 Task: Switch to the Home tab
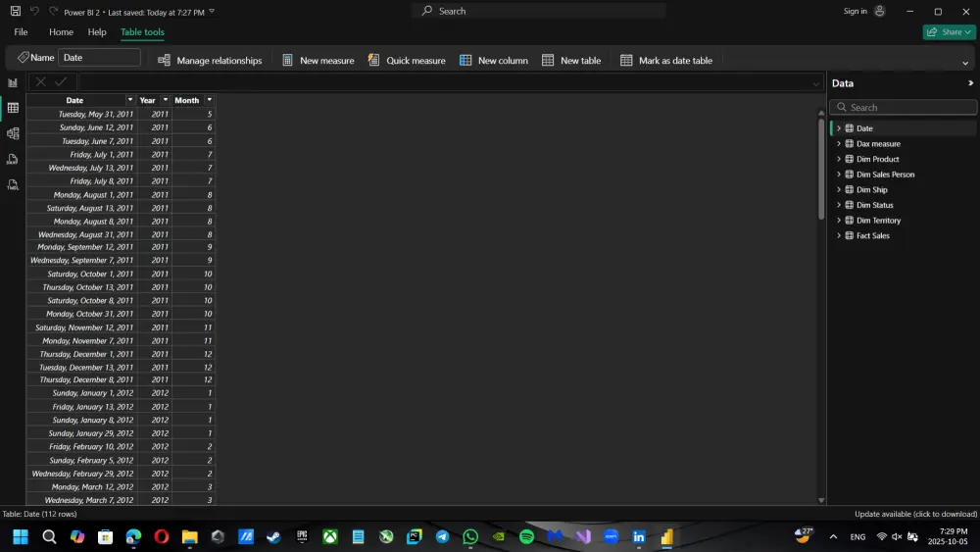coord(61,32)
